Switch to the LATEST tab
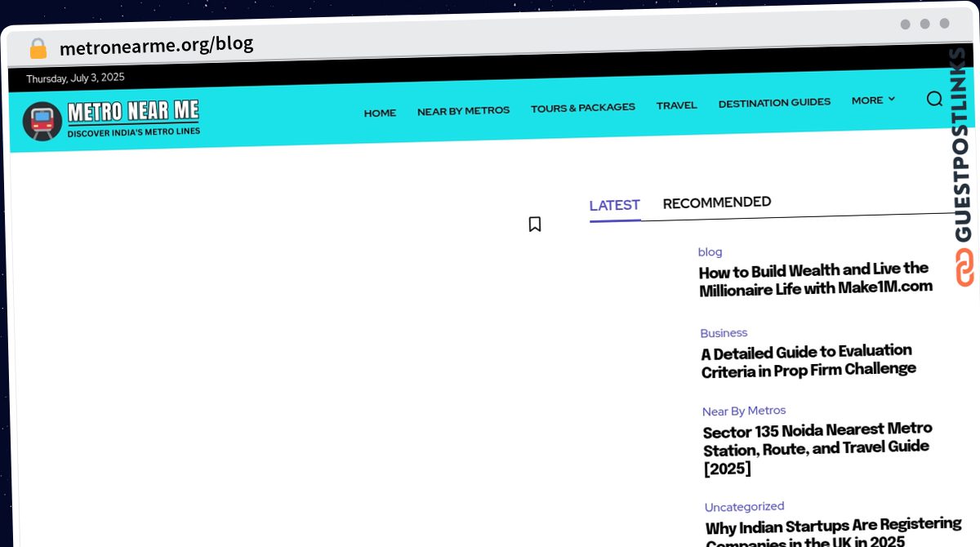The height and width of the screenshot is (547, 980). tap(614, 206)
